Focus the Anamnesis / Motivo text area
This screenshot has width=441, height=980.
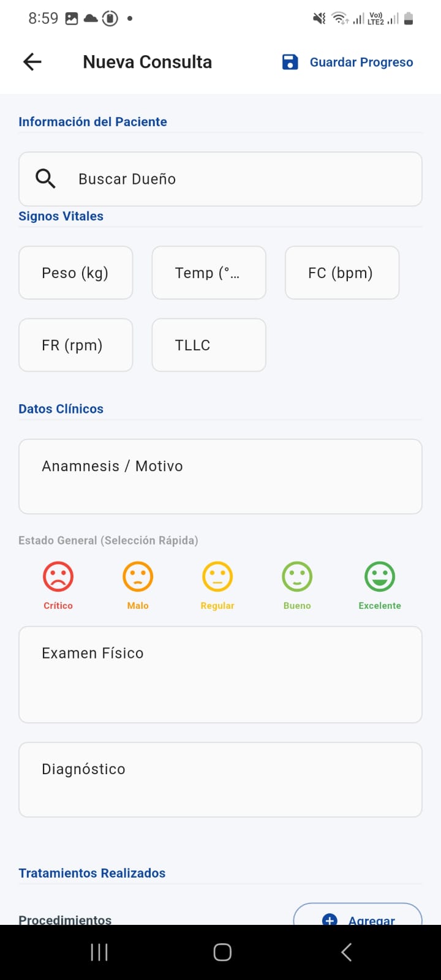(221, 477)
